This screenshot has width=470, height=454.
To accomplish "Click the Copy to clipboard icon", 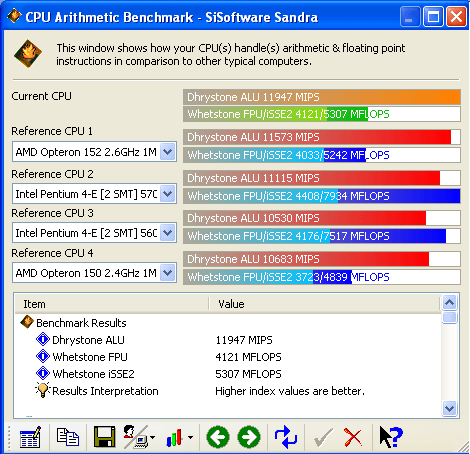I will point(68,437).
